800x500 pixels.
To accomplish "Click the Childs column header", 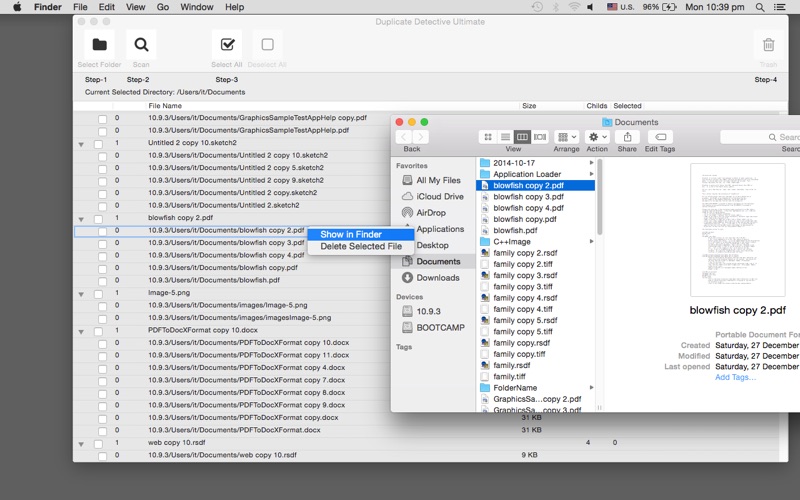I will pyautogui.click(x=596, y=106).
